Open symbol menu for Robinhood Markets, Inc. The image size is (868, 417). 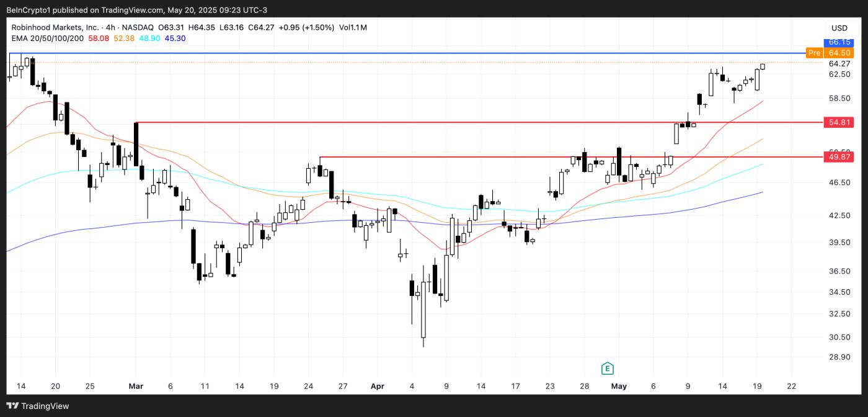[x=51, y=27]
